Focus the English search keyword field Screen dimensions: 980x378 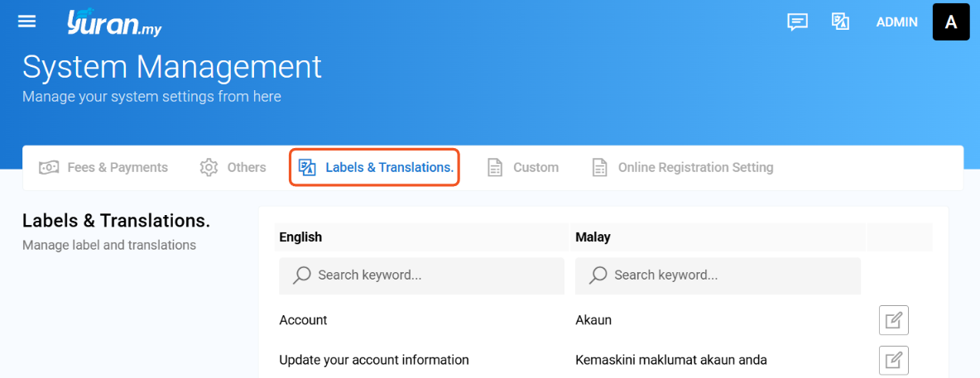coord(422,275)
